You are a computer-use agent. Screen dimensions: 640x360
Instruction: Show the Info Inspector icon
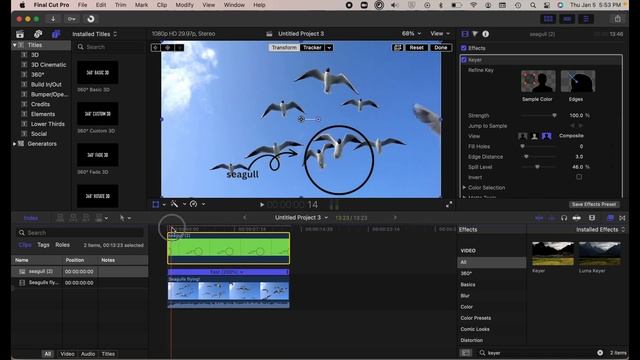point(486,34)
